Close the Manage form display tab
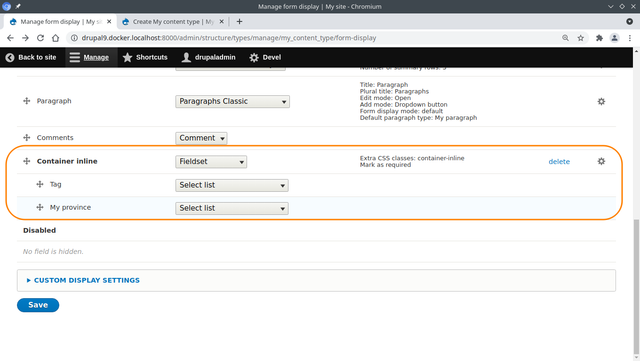This screenshot has height=361, width=640. coord(109,22)
